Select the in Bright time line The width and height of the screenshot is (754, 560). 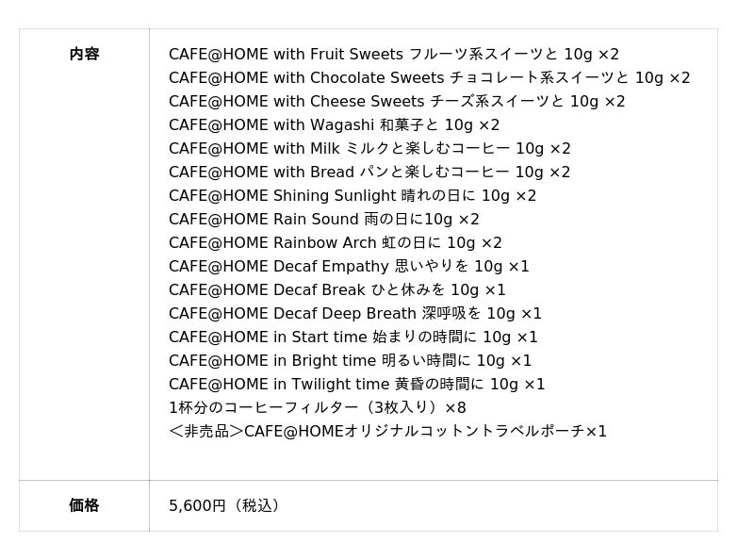(350, 361)
